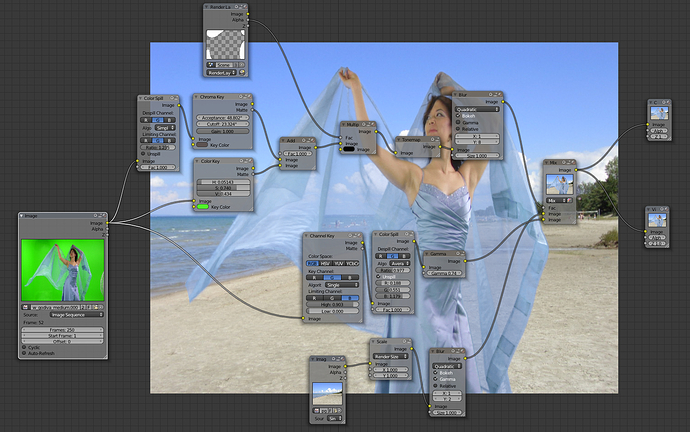This screenshot has height=432, width=690.
Task: Click Fac 1.000 field in Add node
Action: pyautogui.click(x=298, y=154)
